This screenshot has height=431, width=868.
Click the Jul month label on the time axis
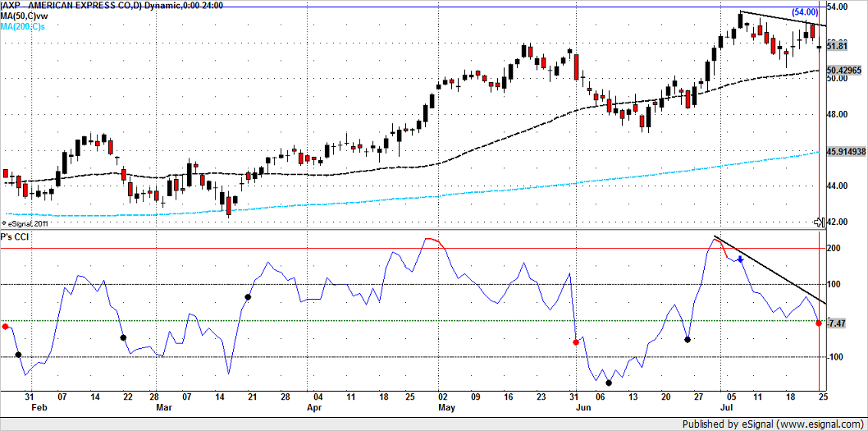tap(729, 406)
